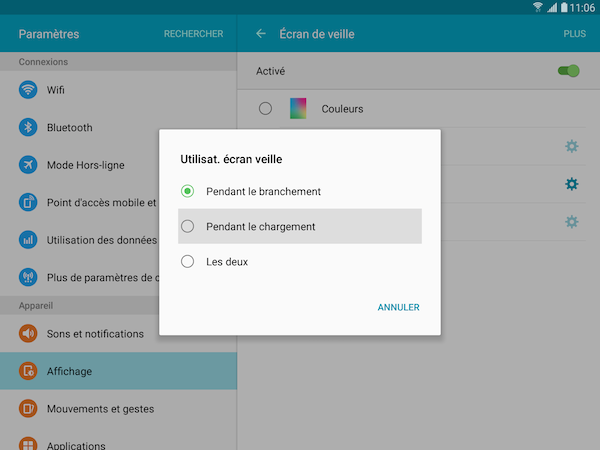The image size is (600, 450).
Task: Tap the Applications grid icon
Action: (x=28, y=444)
